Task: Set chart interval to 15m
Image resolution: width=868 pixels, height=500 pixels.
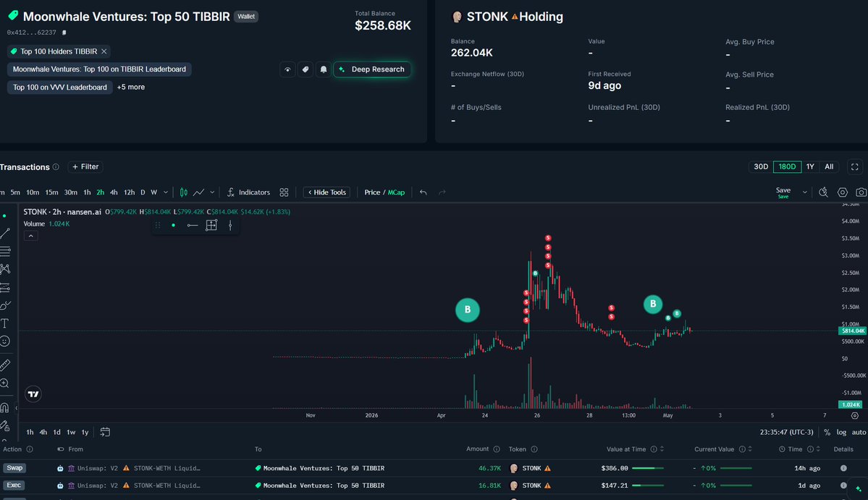Action: click(x=51, y=192)
